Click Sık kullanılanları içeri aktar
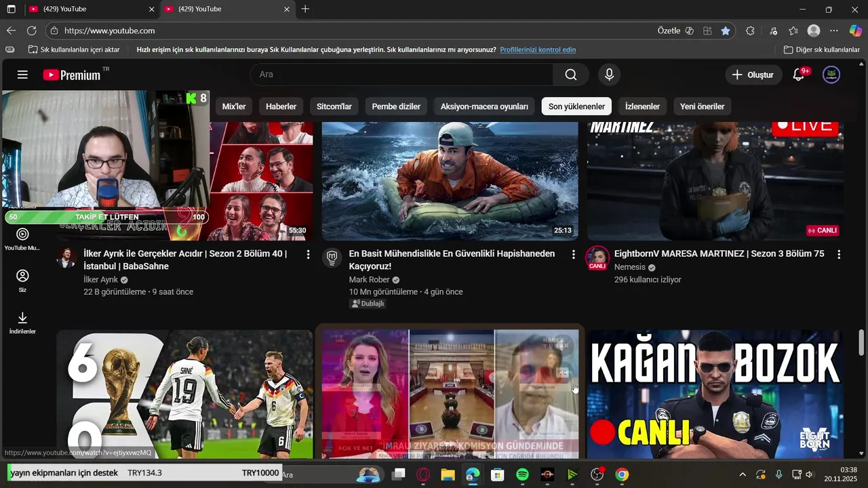Viewport: 868px width, 488px height. click(74, 49)
